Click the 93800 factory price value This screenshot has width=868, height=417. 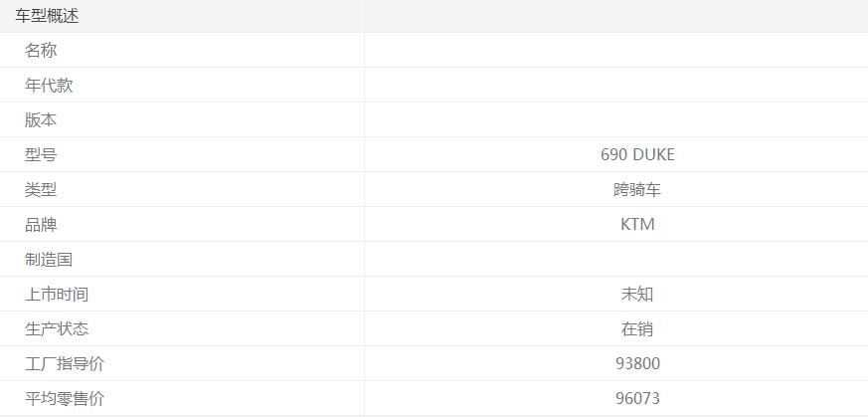[637, 364]
